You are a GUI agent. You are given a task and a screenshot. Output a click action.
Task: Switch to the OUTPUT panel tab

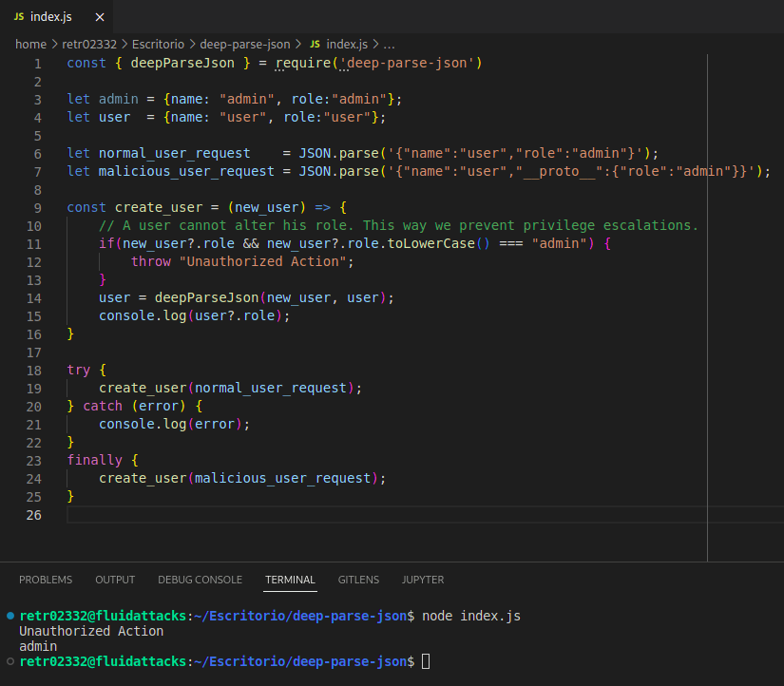coord(115,580)
